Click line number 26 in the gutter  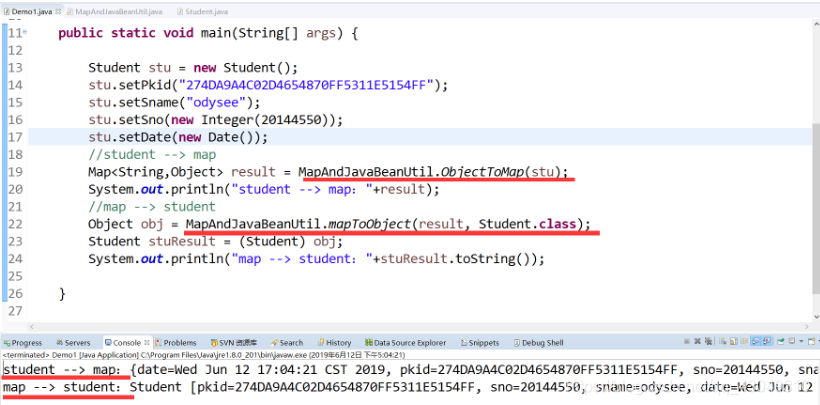click(x=15, y=293)
